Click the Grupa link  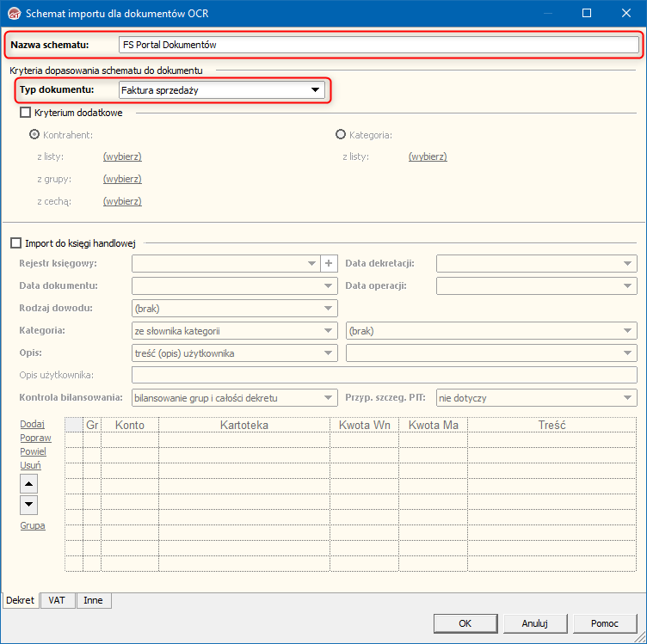click(x=33, y=525)
